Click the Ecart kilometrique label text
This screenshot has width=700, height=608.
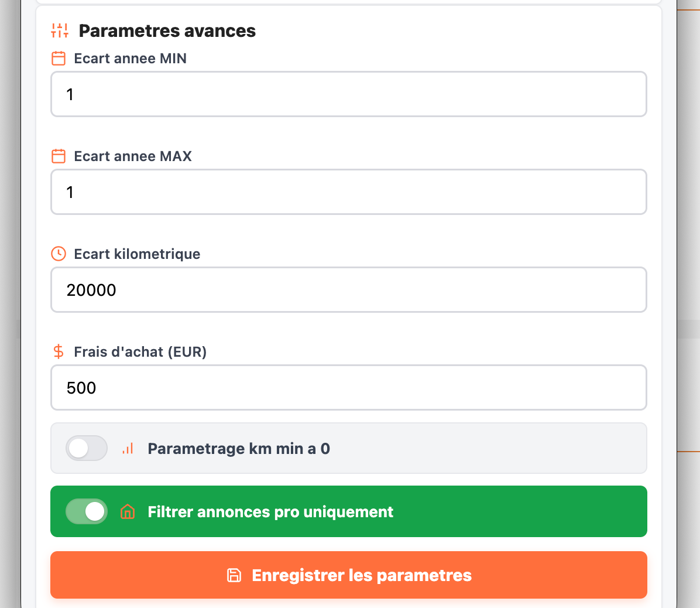point(137,254)
